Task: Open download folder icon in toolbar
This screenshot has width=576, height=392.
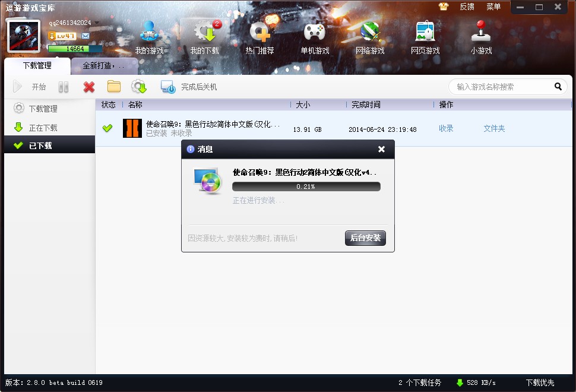Action: point(114,87)
